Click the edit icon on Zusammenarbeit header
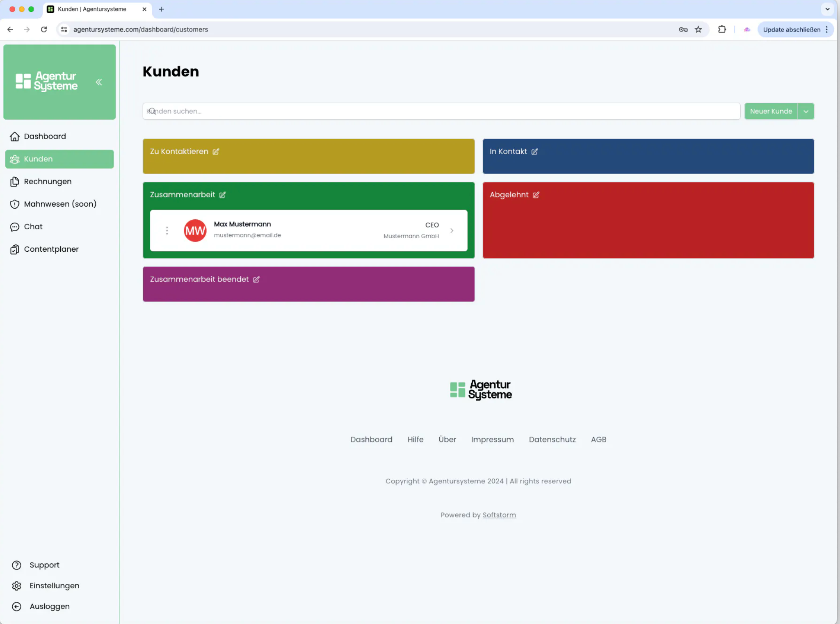This screenshot has width=840, height=624. coord(223,195)
